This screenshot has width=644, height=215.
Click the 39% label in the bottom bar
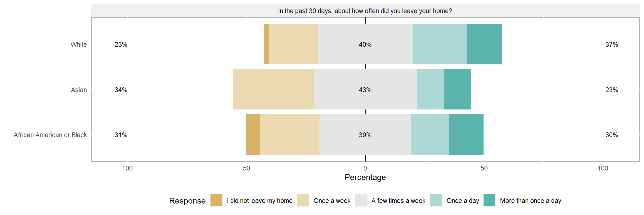[365, 135]
